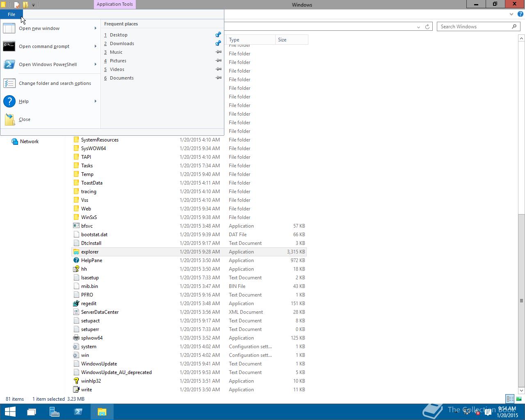Click the vertical scrollbar down arrow

(521, 390)
